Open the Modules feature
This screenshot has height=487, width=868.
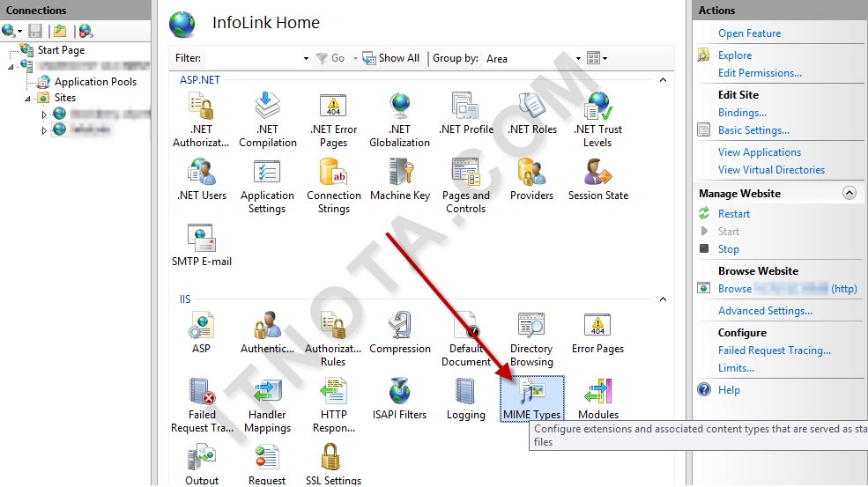click(597, 398)
